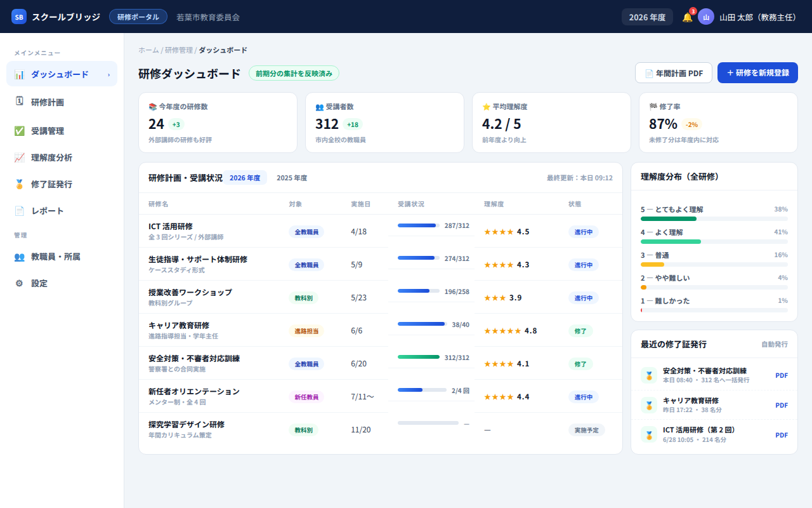Viewport: 812px width, 508px height.
Task: Click the 進路担当 target tag
Action: click(x=306, y=331)
